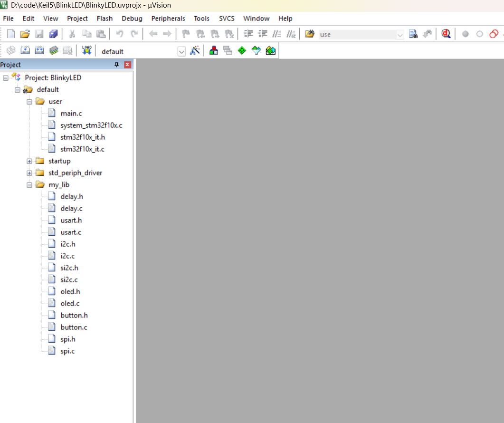
Task: Click the Undo arrow icon
Action: [x=120, y=34]
